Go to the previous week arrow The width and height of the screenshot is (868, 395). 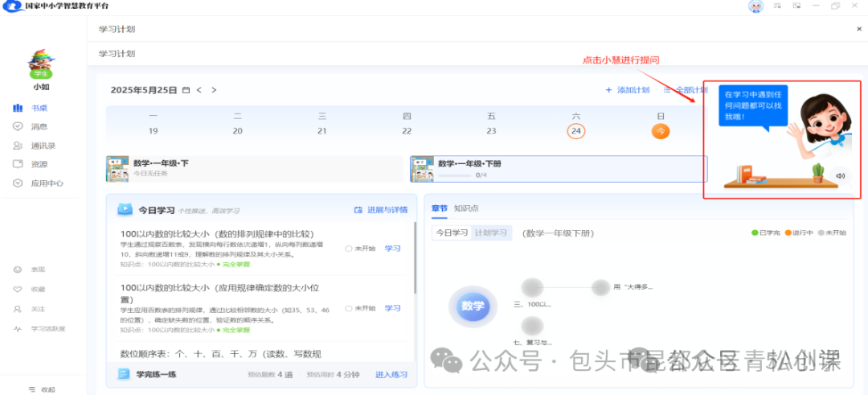(x=199, y=90)
